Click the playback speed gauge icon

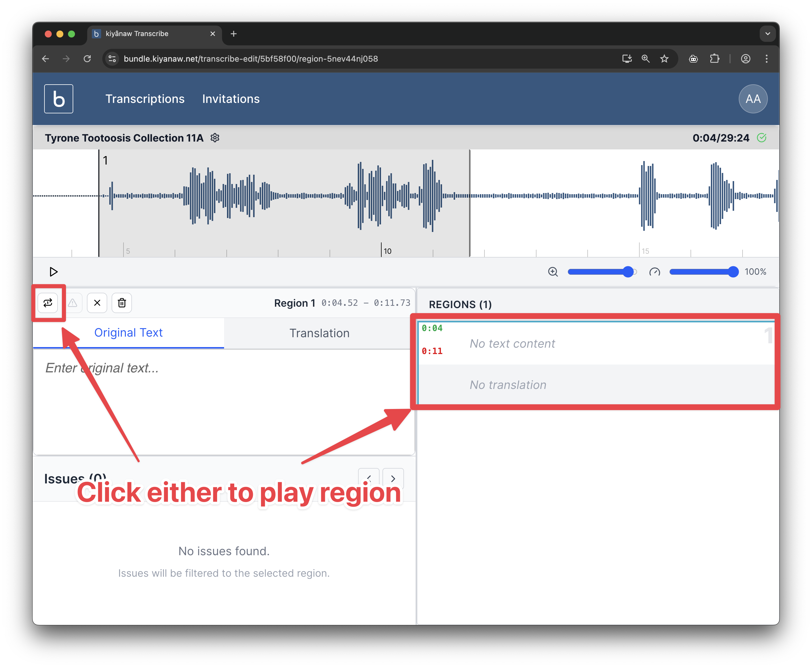pos(654,272)
